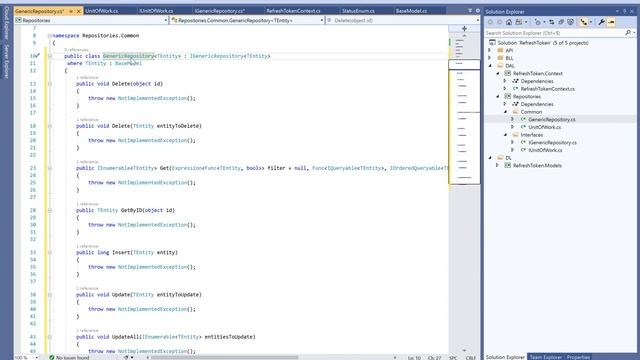The width and height of the screenshot is (640, 360).
Task: Collapse the RefreshToken.Context project node
Action: click(x=498, y=73)
